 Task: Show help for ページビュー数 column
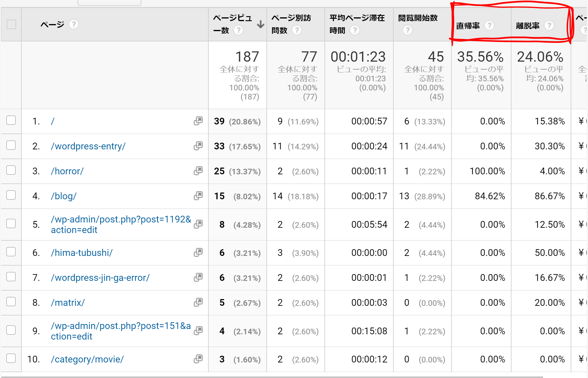pyautogui.click(x=239, y=30)
